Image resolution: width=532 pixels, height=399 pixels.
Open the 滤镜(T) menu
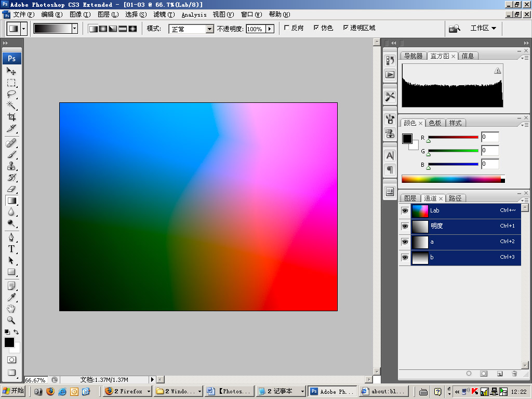click(x=164, y=15)
